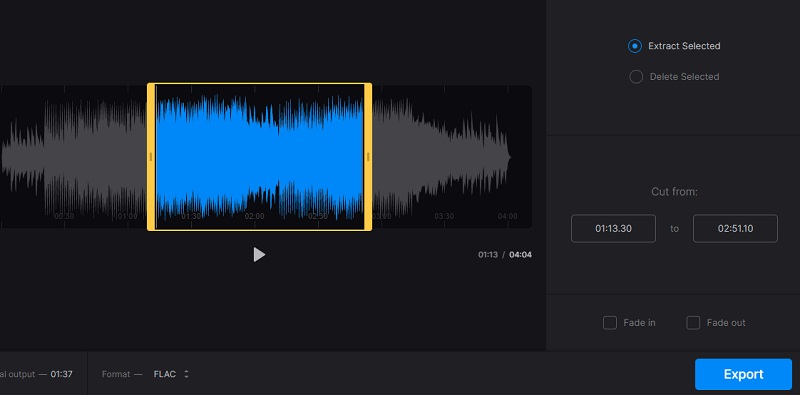Click the Fade in label text

(639, 323)
